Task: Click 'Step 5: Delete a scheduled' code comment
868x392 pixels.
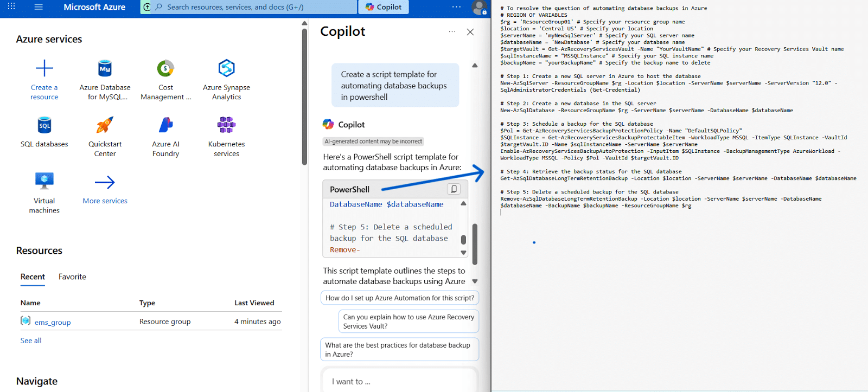Action: click(x=391, y=233)
